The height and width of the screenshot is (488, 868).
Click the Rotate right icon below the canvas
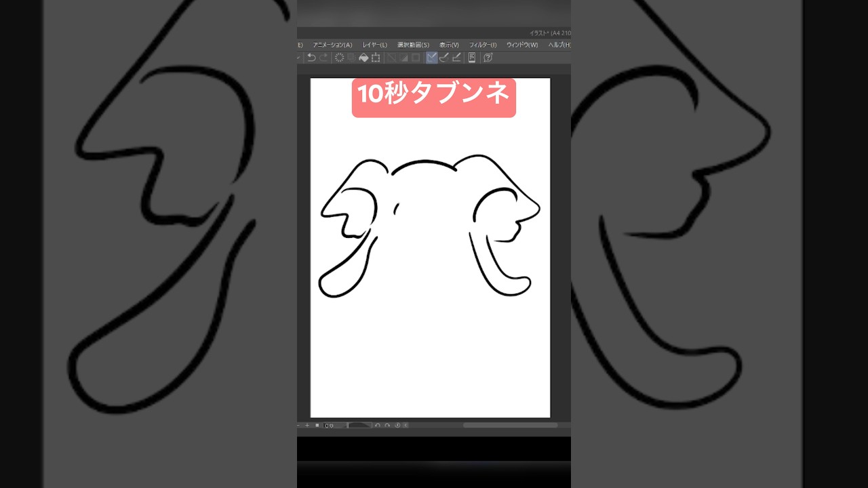387,424
